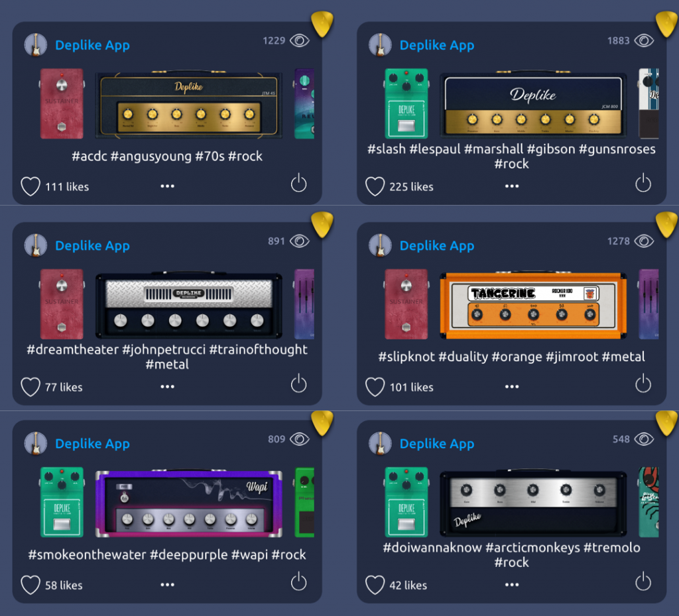Screen dimensions: 679x616
Task: Select red Sustainer pedal in #acdc preset
Action: tap(62, 104)
